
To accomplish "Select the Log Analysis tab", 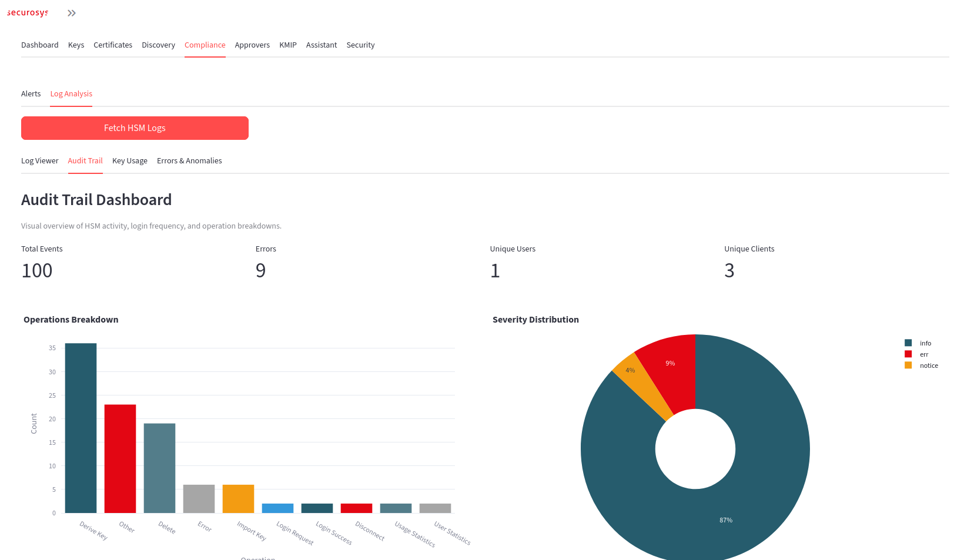I will (71, 93).
